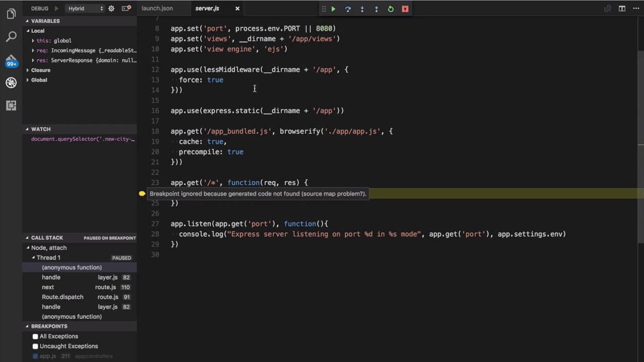Open the Hybrid debug configuration dropdown

coord(84,9)
